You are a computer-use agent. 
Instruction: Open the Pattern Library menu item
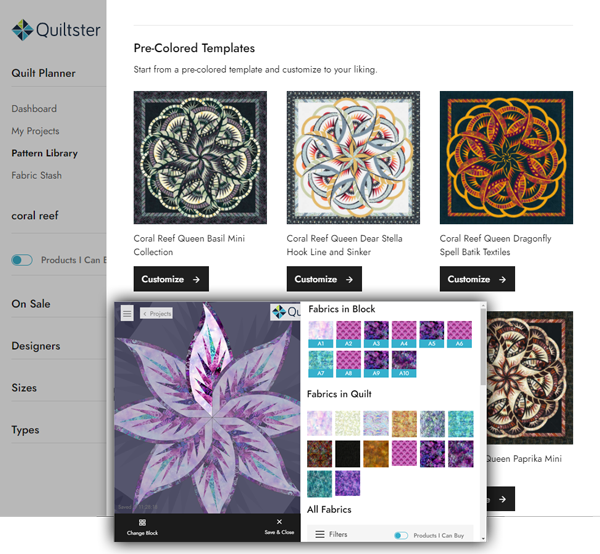click(x=44, y=153)
